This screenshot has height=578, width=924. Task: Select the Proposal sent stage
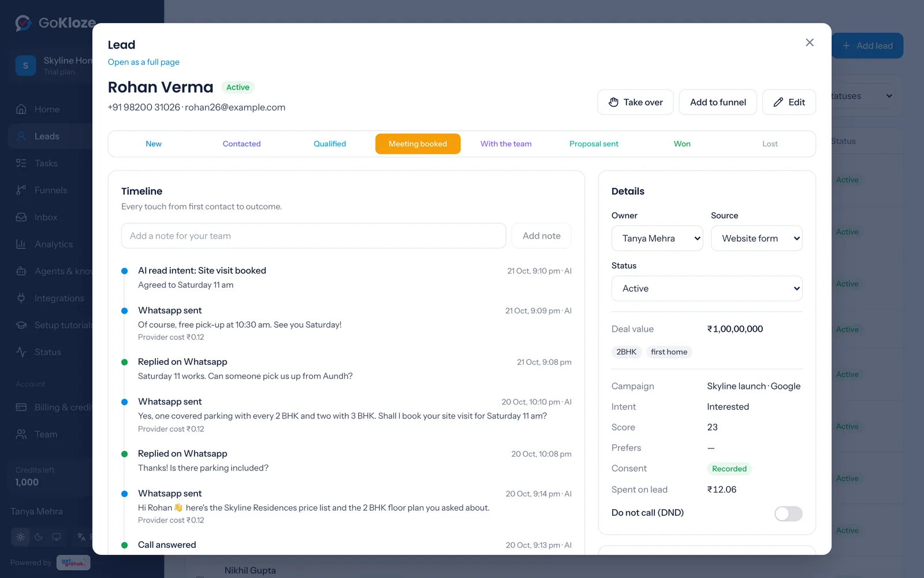tap(594, 144)
